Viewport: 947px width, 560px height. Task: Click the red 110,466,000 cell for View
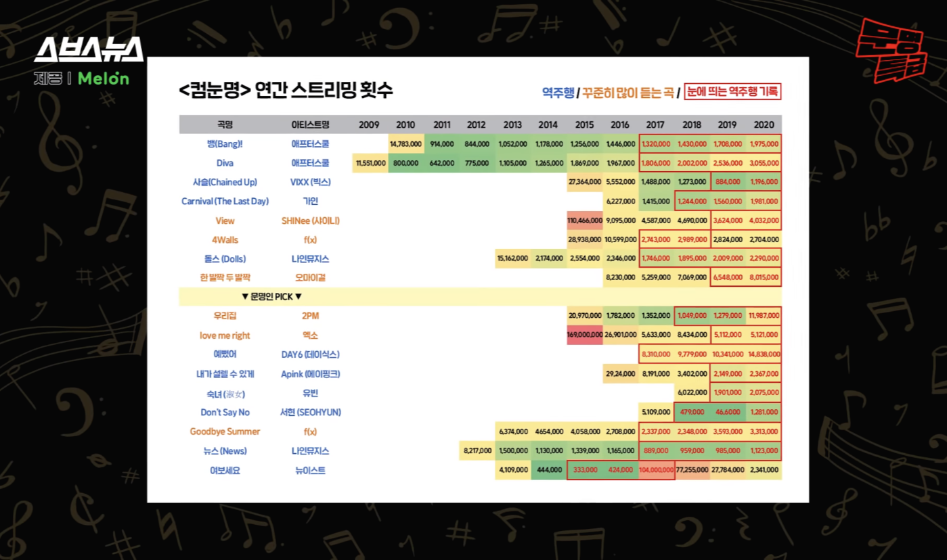click(584, 220)
